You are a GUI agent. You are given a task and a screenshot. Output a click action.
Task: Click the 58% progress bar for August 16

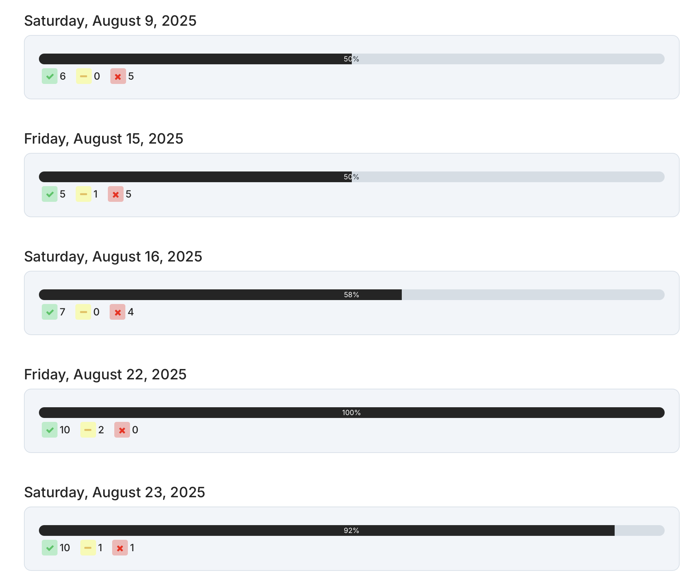(351, 294)
